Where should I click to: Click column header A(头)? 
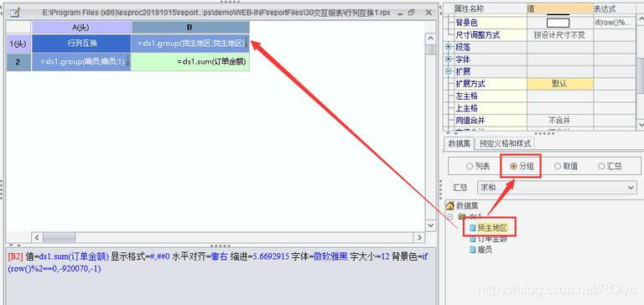pyautogui.click(x=81, y=28)
